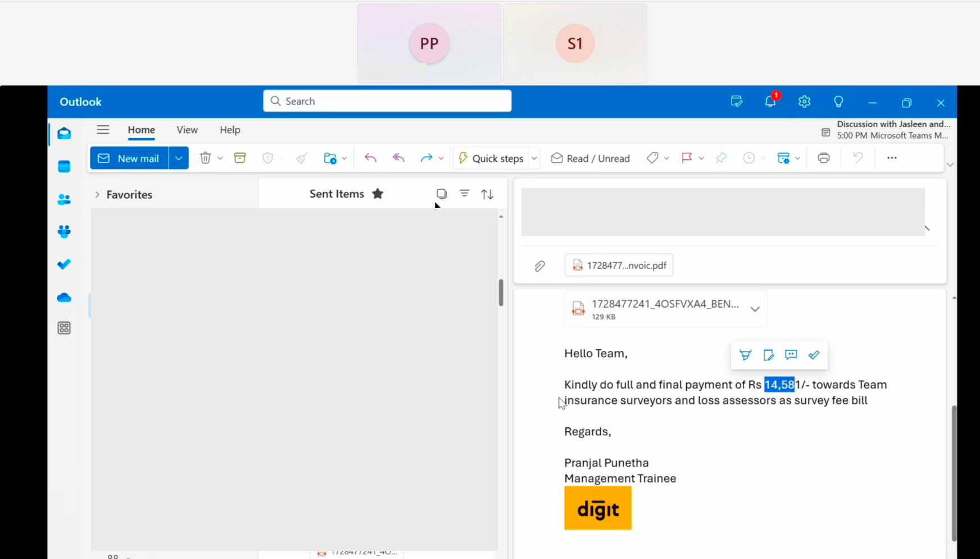Open the Move to dropdown arrow
Screen dimensions: 980x559
pyautogui.click(x=344, y=158)
